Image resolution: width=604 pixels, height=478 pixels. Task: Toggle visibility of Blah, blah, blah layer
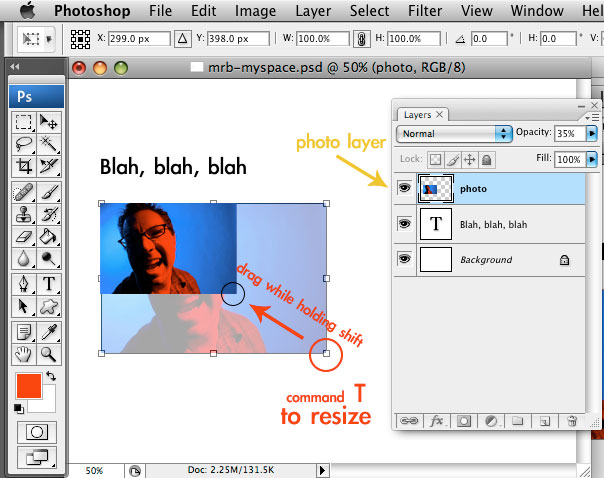click(405, 224)
